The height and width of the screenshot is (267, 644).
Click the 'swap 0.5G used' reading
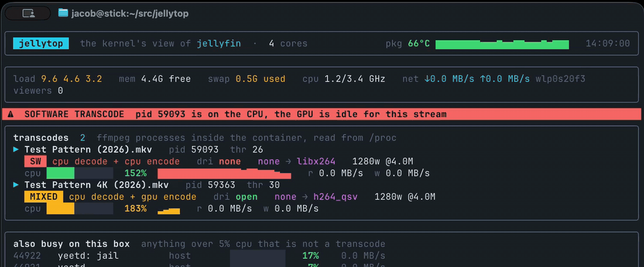coord(246,79)
